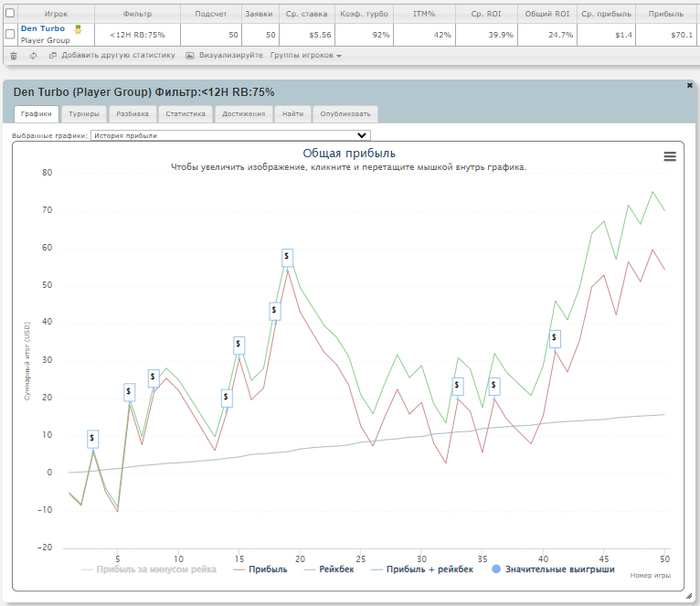The width and height of the screenshot is (700, 606).
Task: Click the Player Group label under Den Turbo
Action: (x=45, y=40)
